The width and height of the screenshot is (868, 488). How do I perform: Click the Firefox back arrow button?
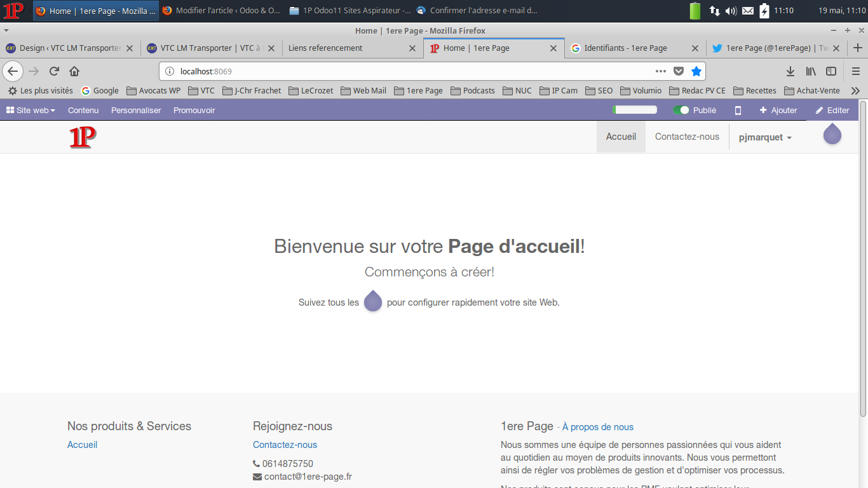(x=13, y=71)
